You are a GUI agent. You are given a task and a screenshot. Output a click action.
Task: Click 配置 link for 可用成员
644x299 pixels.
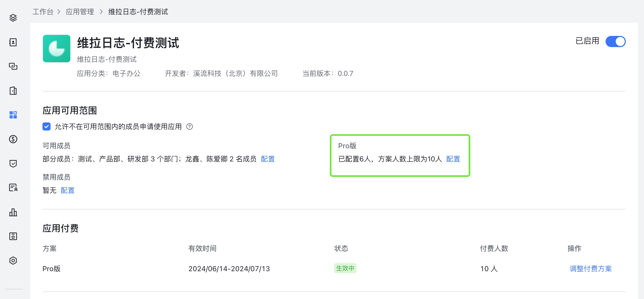click(268, 159)
